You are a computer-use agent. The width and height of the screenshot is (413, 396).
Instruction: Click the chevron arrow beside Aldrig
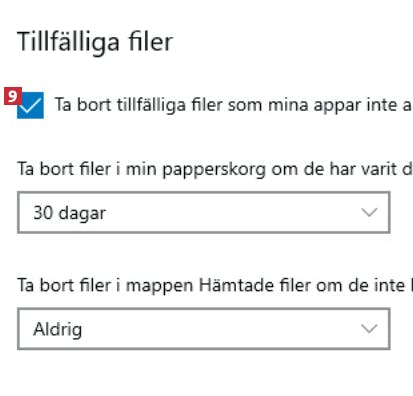pos(369,329)
